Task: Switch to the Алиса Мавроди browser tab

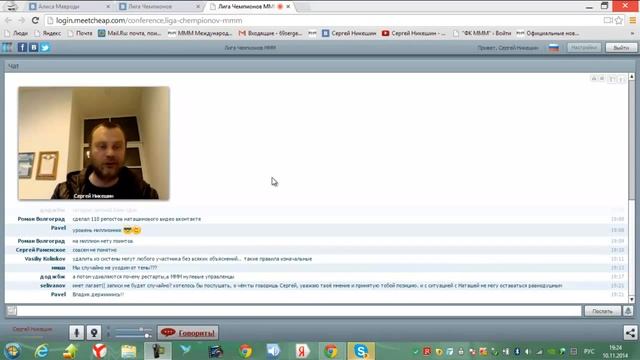Action: (69, 7)
